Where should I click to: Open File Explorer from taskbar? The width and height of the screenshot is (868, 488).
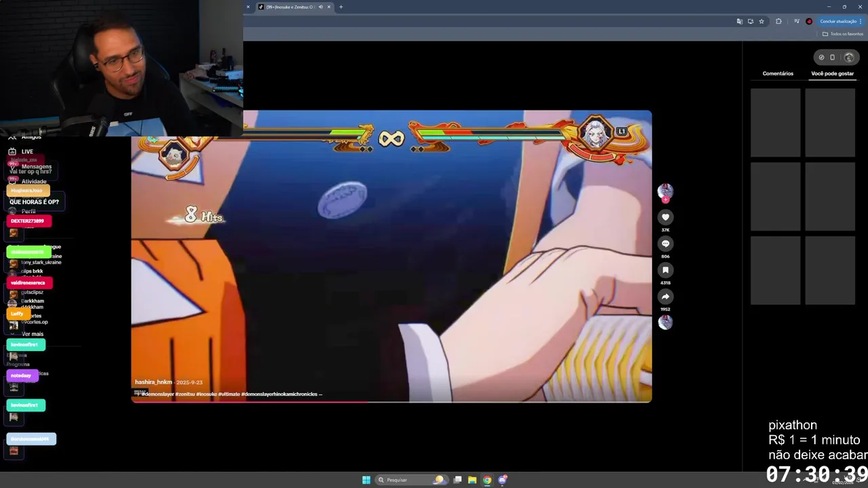472,480
